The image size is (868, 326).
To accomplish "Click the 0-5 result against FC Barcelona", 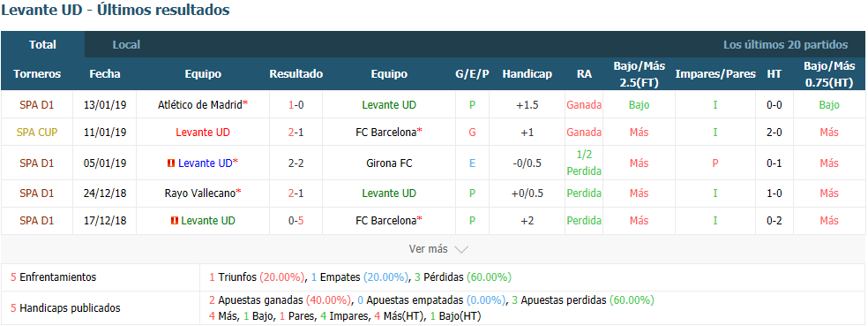I will [x=296, y=221].
